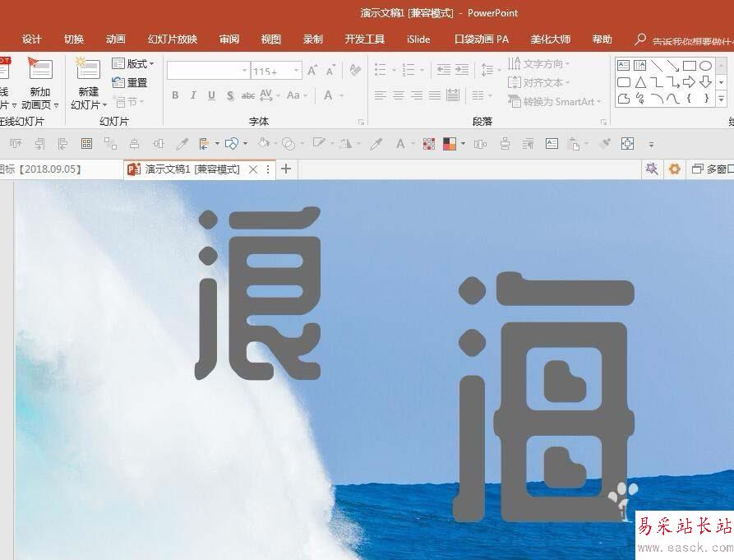This screenshot has height=560, width=734.
Task: Click the arrange shapes icon
Action: coord(232,143)
